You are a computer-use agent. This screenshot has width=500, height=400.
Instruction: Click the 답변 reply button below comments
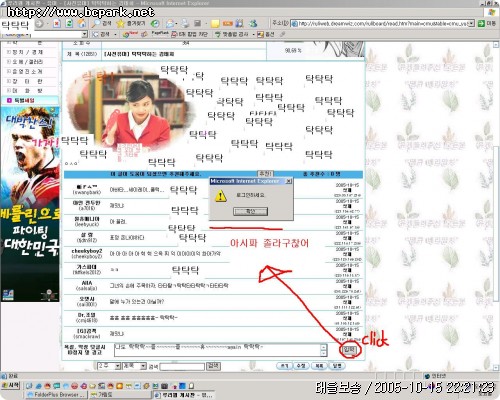(337, 366)
